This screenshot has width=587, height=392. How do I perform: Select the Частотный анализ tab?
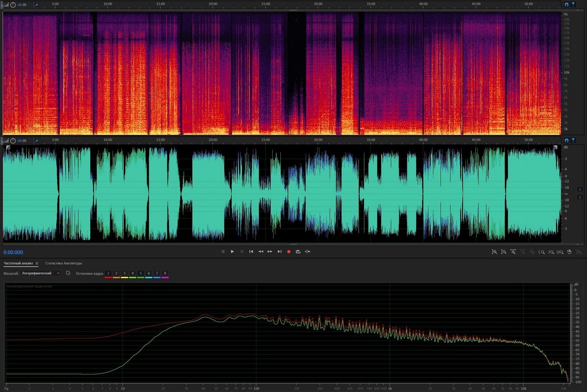click(19, 263)
